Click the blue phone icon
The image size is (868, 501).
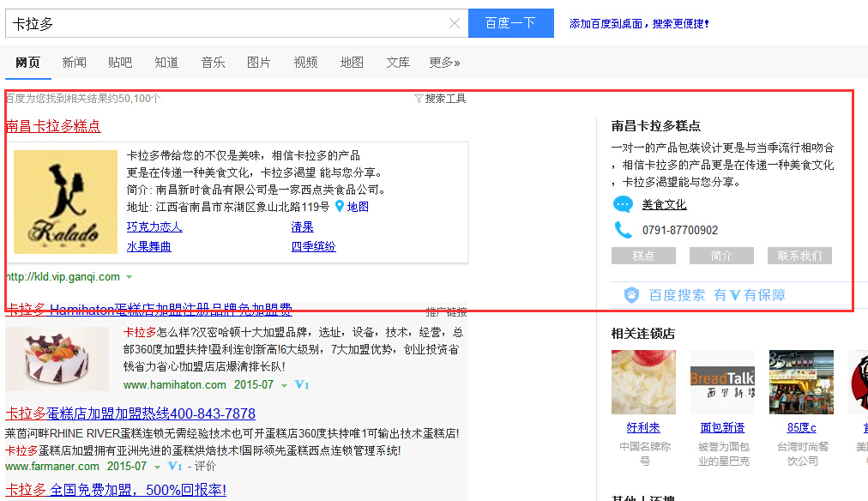624,230
